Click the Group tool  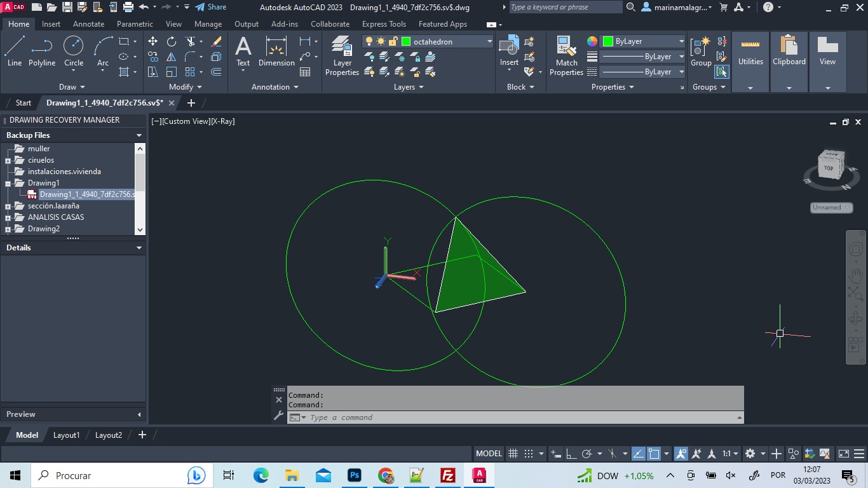pyautogui.click(x=701, y=51)
